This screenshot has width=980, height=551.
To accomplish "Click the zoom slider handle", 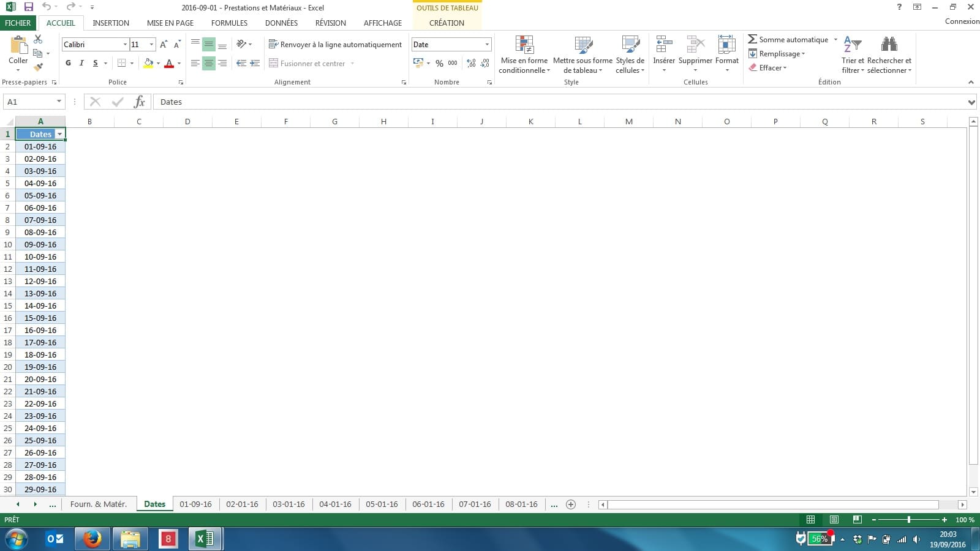I will [x=909, y=520].
